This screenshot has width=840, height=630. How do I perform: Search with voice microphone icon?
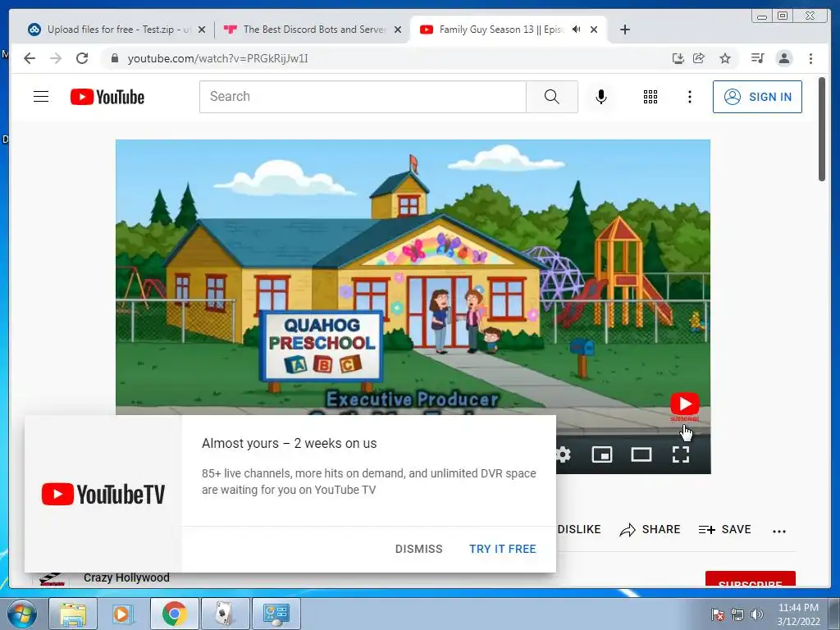click(x=601, y=97)
